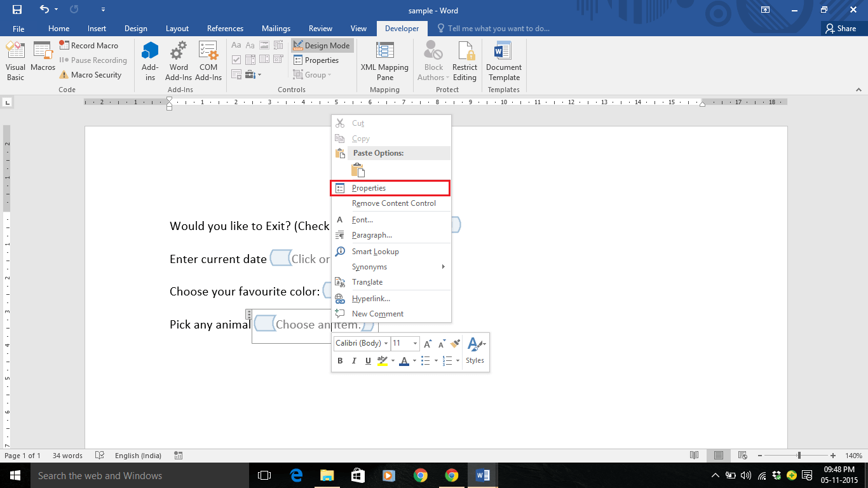Screen dimensions: 868x488
Task: Switch to the Layout tab
Action: coord(177,29)
